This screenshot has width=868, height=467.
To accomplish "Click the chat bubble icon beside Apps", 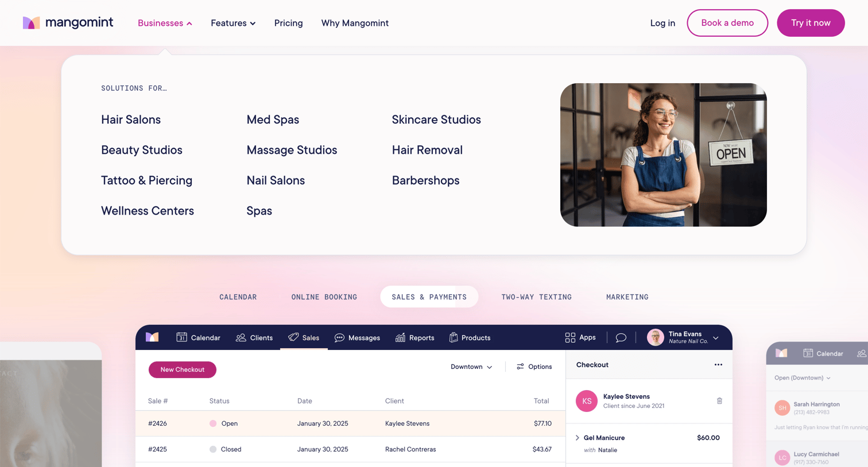I will pos(621,337).
